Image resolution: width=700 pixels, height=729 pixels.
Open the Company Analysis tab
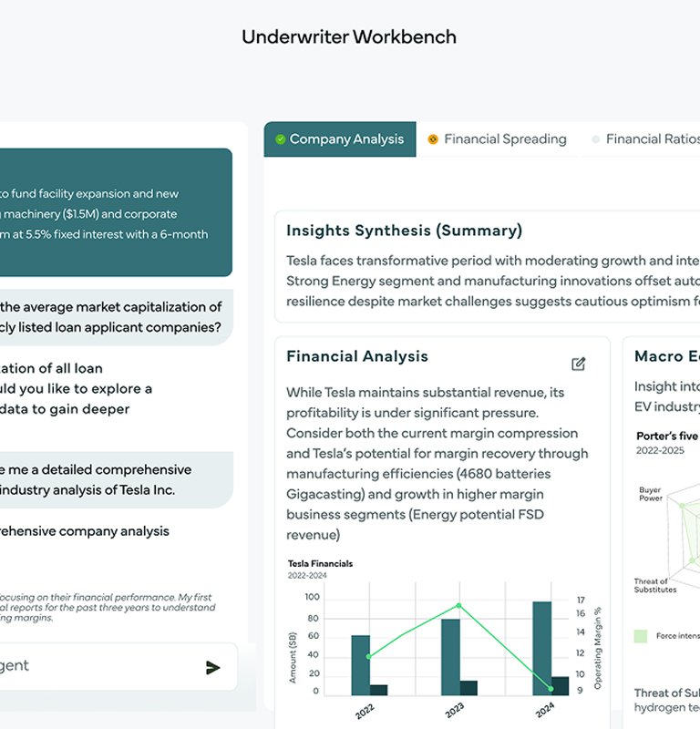pyautogui.click(x=340, y=139)
